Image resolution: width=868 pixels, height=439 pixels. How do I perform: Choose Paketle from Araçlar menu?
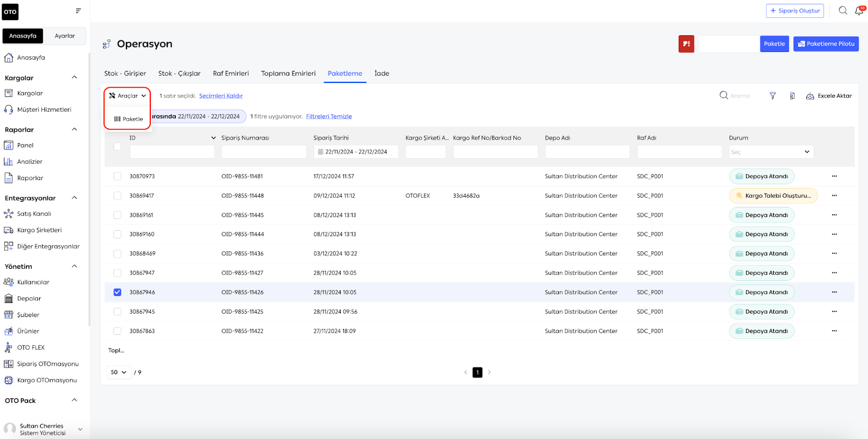pyautogui.click(x=129, y=119)
